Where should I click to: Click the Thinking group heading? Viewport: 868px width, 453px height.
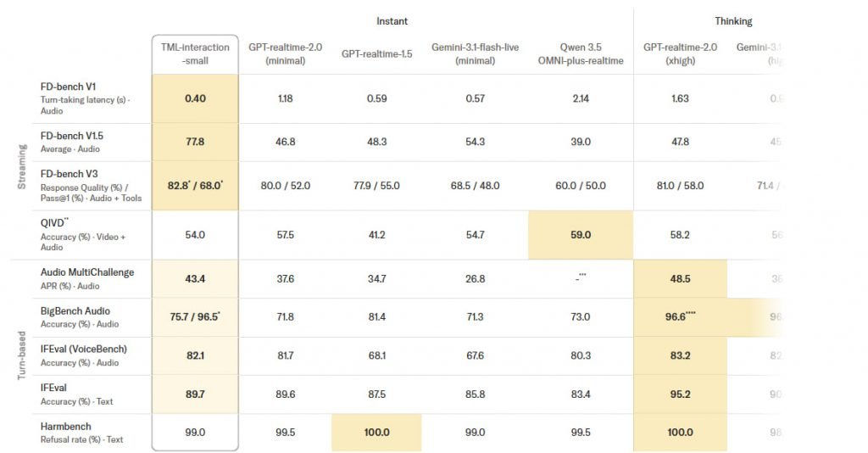click(x=733, y=21)
